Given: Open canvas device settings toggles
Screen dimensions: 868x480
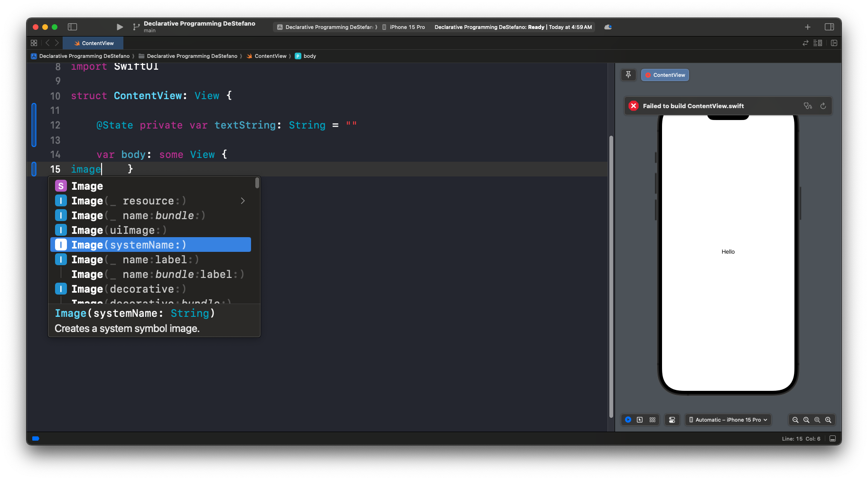Looking at the screenshot, I should (672, 420).
